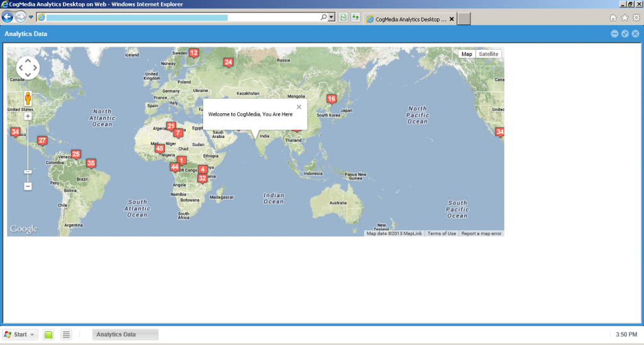The height and width of the screenshot is (345, 644).
Task: Click the list lines icon beside Start
Action: 66,335
